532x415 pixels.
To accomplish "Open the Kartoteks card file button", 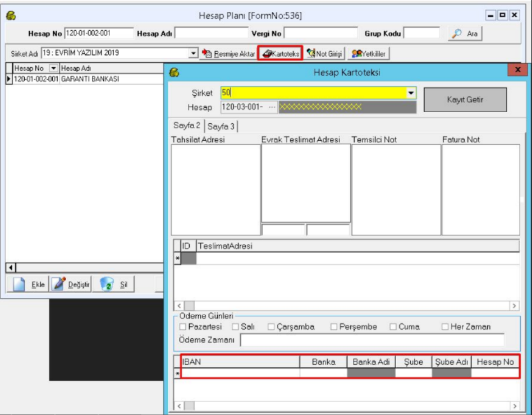I will pyautogui.click(x=280, y=54).
